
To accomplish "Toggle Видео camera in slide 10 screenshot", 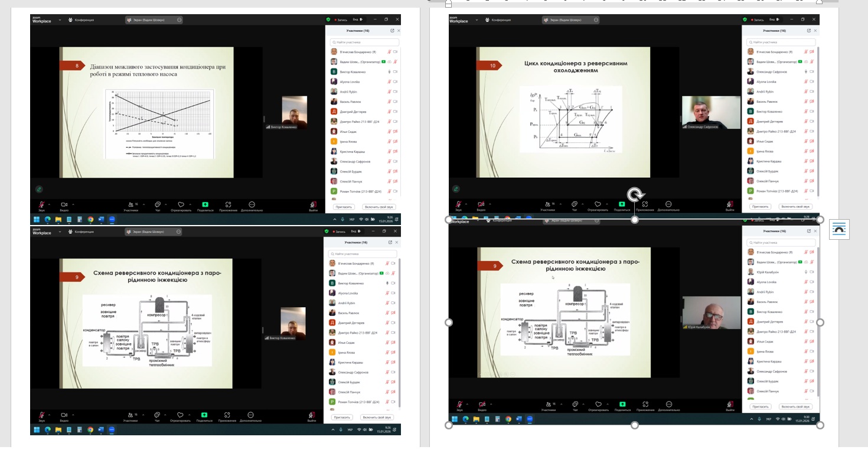I will pyautogui.click(x=481, y=204).
